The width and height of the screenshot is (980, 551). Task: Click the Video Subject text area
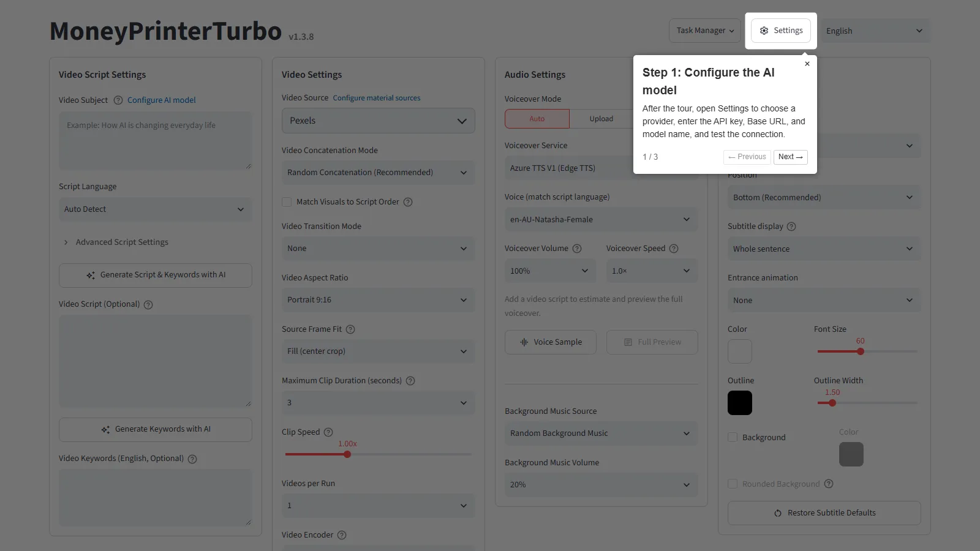click(156, 141)
